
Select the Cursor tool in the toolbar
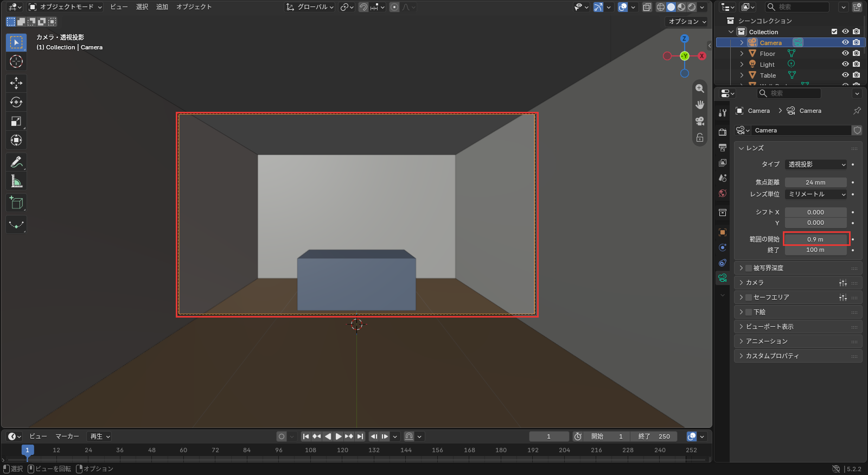point(16,61)
